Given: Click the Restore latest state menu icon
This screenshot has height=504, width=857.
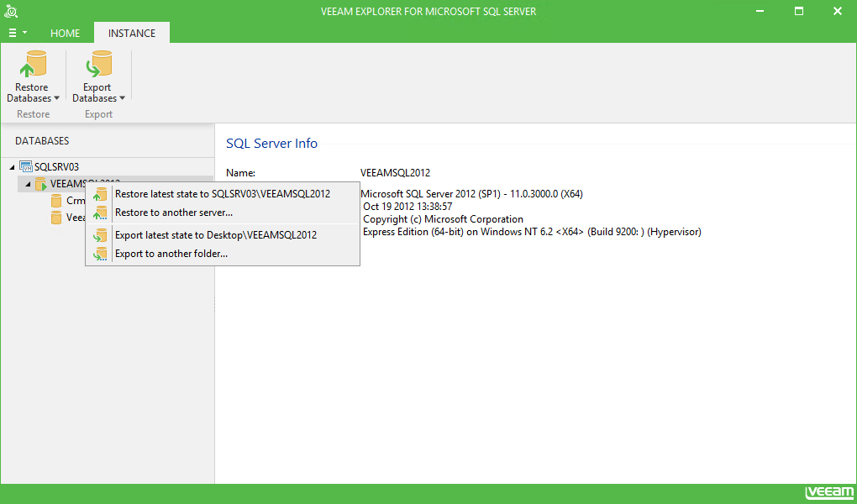Looking at the screenshot, I should tap(100, 194).
